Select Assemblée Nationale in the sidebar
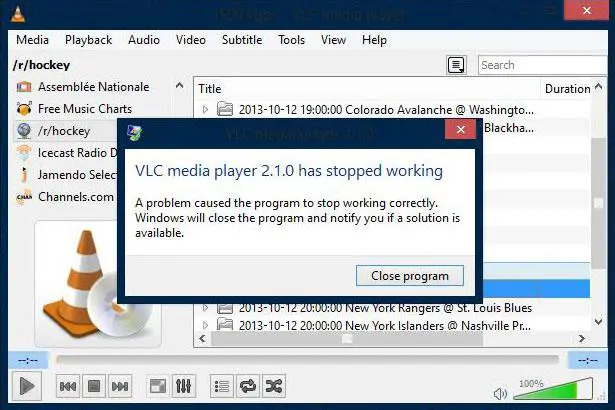 click(x=93, y=87)
